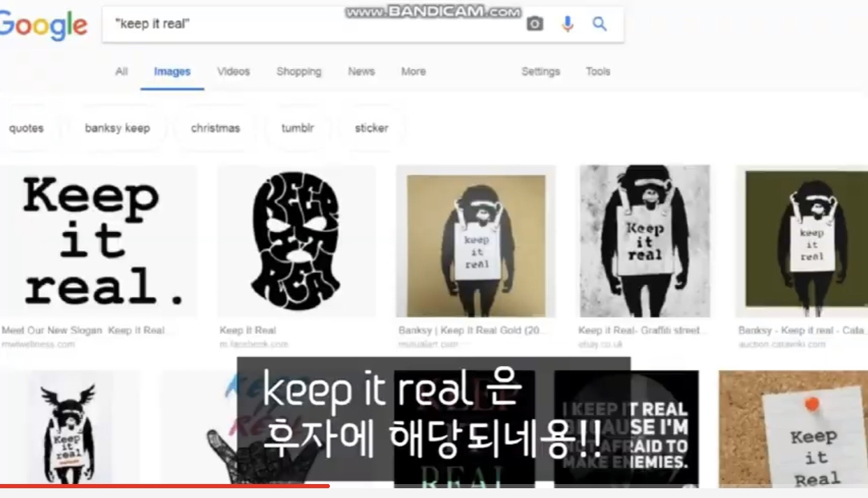Click the Google logo
The image size is (868, 498).
(x=43, y=25)
